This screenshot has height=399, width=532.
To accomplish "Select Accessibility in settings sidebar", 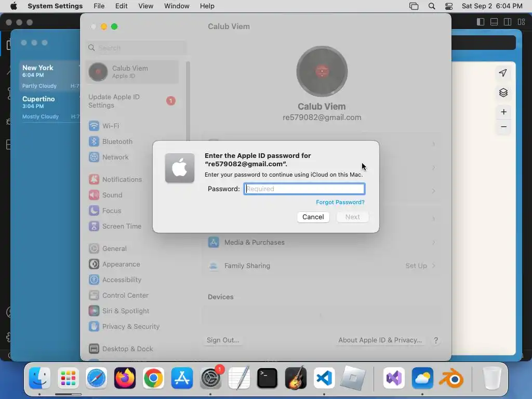I will [132, 280].
